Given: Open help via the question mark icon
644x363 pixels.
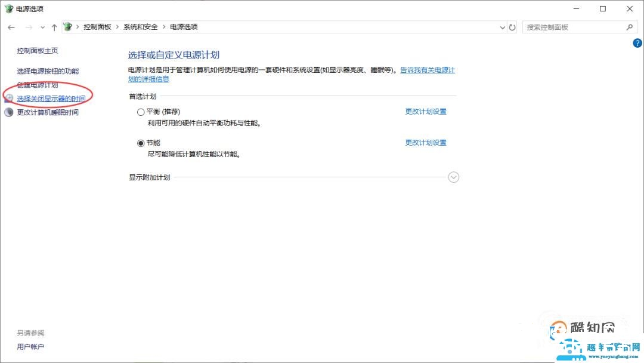Looking at the screenshot, I should (636, 42).
